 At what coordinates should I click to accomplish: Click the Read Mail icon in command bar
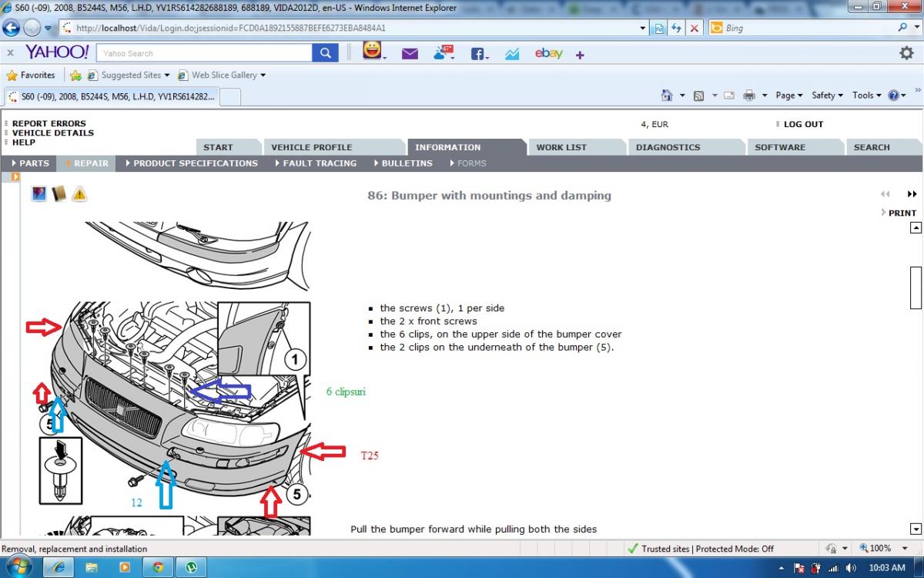(728, 96)
